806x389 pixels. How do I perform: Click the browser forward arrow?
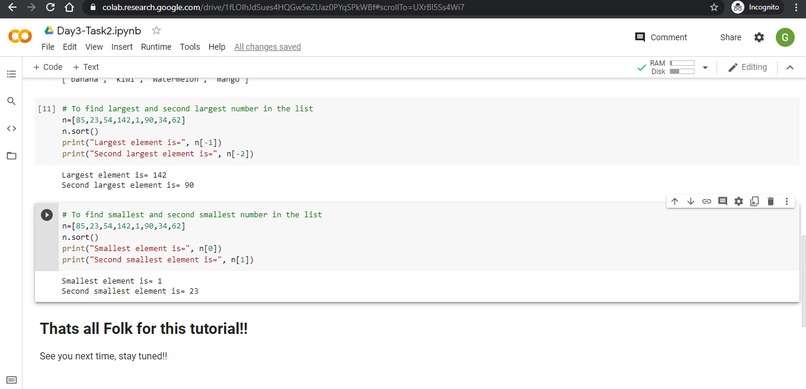[31, 7]
